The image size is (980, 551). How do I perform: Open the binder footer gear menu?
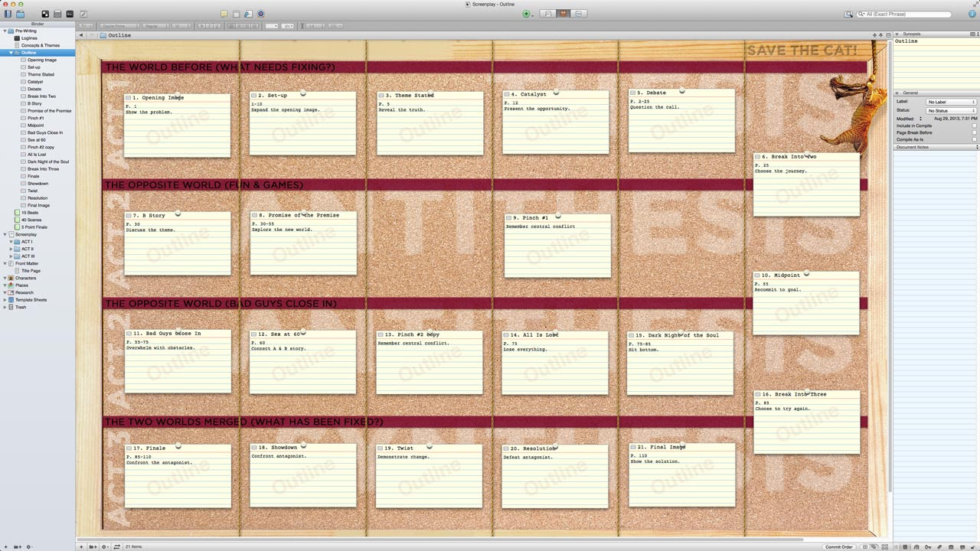point(29,546)
